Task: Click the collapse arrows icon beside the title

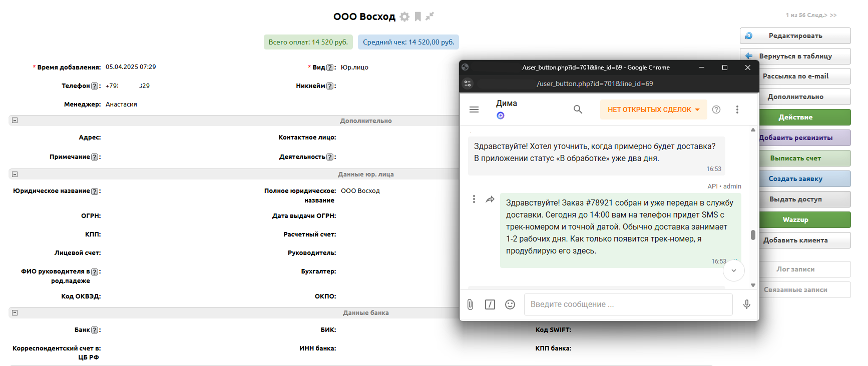Action: [429, 16]
